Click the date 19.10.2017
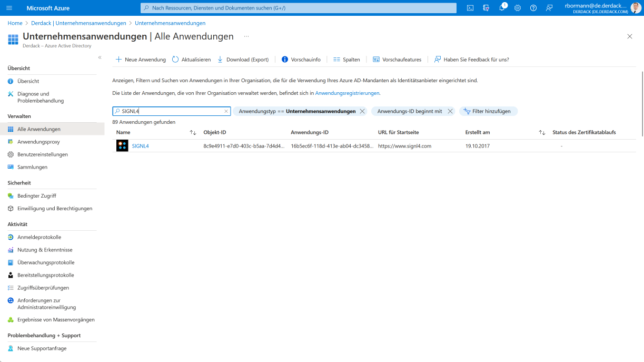Viewport: 644px width, 362px height. (x=478, y=146)
